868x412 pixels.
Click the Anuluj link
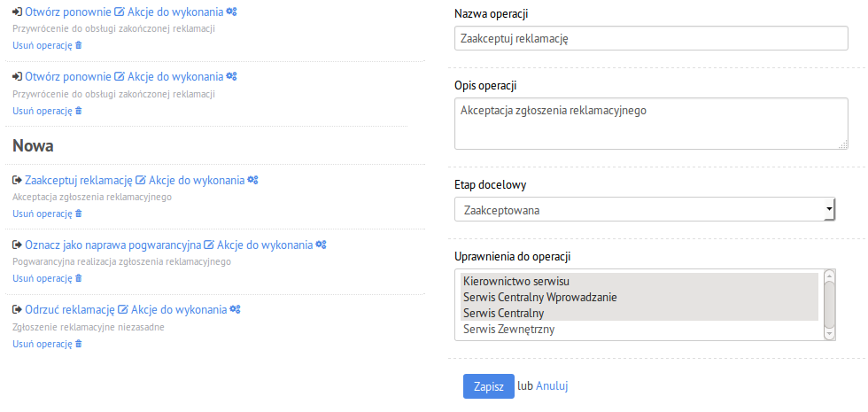551,386
